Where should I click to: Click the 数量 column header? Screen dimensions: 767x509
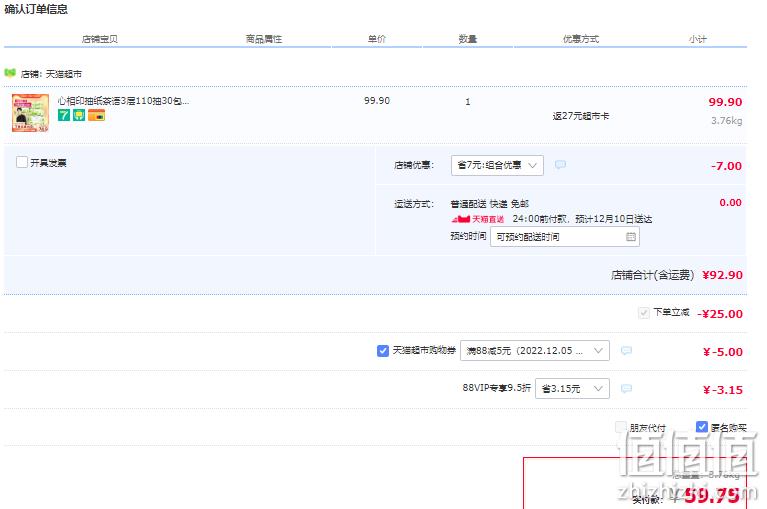pos(468,39)
